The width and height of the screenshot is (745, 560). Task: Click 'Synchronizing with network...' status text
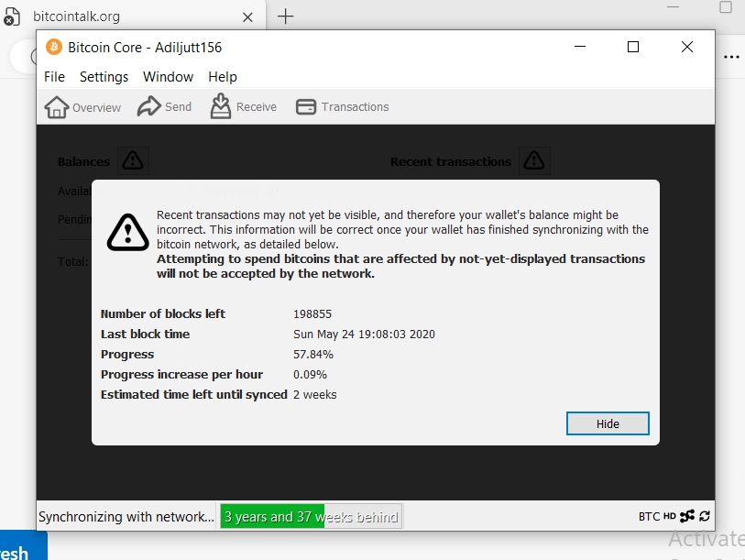pos(126,517)
